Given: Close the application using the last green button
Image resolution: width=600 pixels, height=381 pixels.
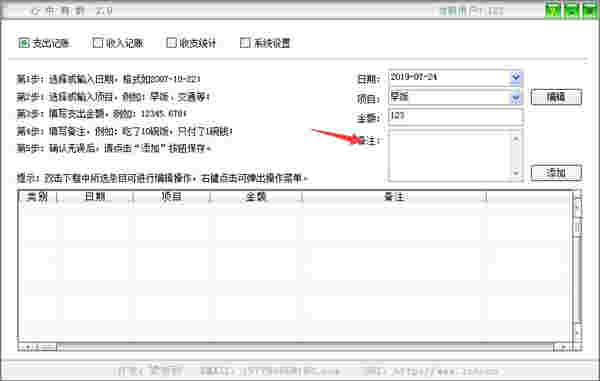Looking at the screenshot, I should pos(590,11).
